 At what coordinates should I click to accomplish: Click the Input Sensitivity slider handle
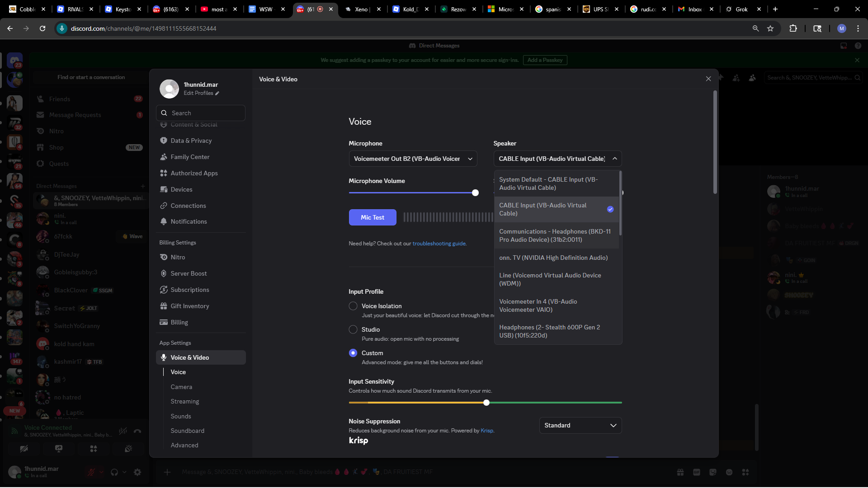pos(486,403)
